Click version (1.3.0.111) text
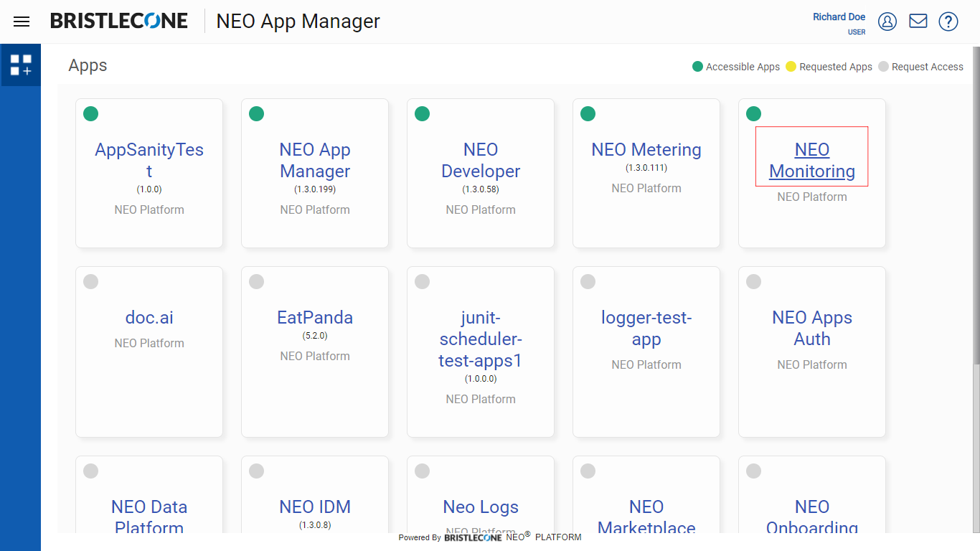Viewport: 980px width, 551px height. click(x=646, y=168)
